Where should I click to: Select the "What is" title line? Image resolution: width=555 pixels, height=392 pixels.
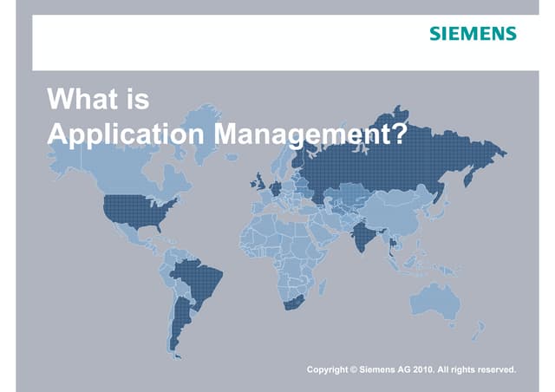coord(98,99)
